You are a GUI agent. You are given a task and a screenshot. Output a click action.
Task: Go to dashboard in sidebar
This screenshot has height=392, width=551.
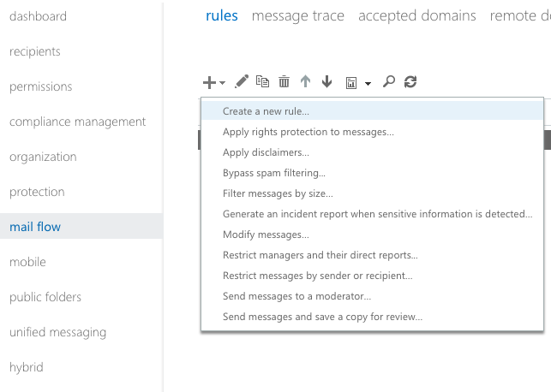point(38,16)
